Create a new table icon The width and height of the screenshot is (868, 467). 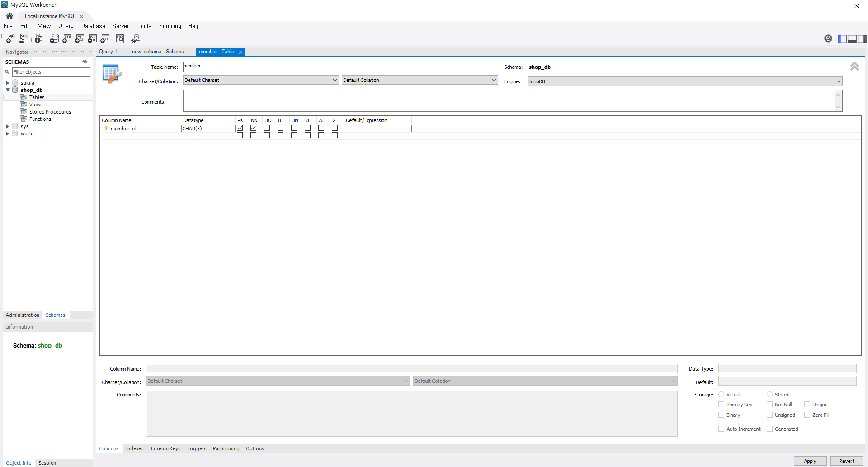click(x=67, y=39)
